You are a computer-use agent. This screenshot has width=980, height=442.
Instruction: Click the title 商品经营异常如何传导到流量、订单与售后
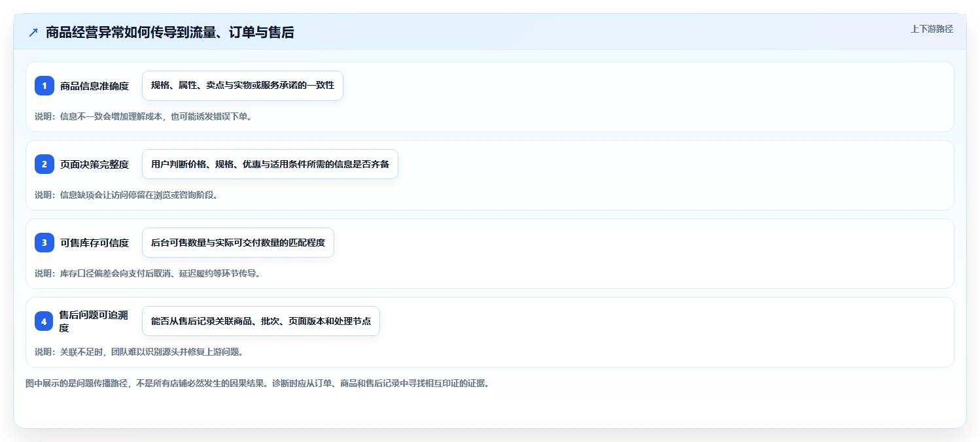point(170,32)
